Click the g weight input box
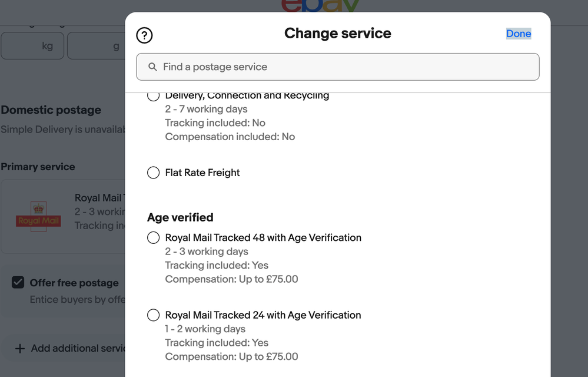The width and height of the screenshot is (588, 377). (97, 47)
